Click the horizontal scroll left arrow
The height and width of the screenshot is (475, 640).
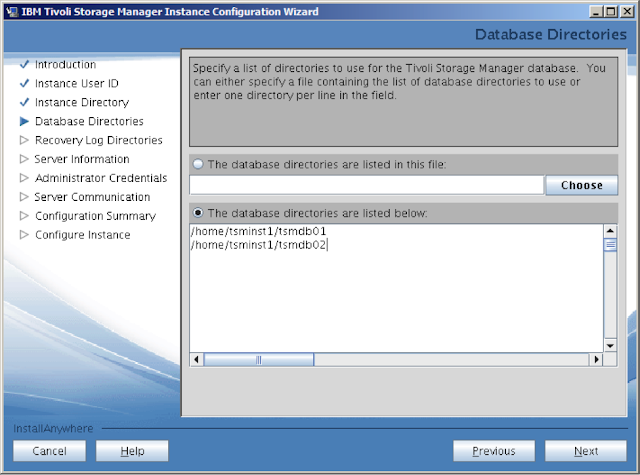coord(197,360)
